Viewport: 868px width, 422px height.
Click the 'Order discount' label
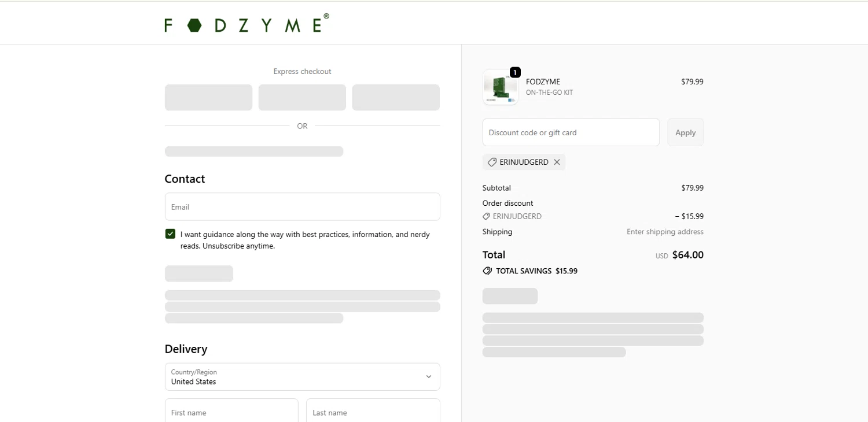click(x=507, y=203)
